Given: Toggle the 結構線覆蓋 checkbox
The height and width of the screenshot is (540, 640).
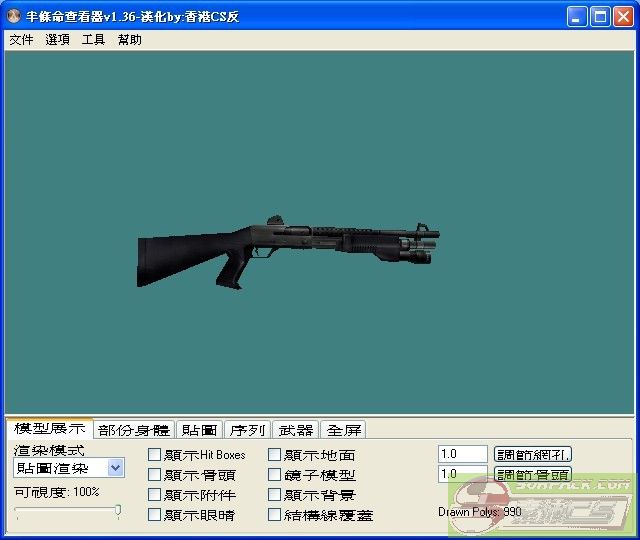Looking at the screenshot, I should 275,515.
